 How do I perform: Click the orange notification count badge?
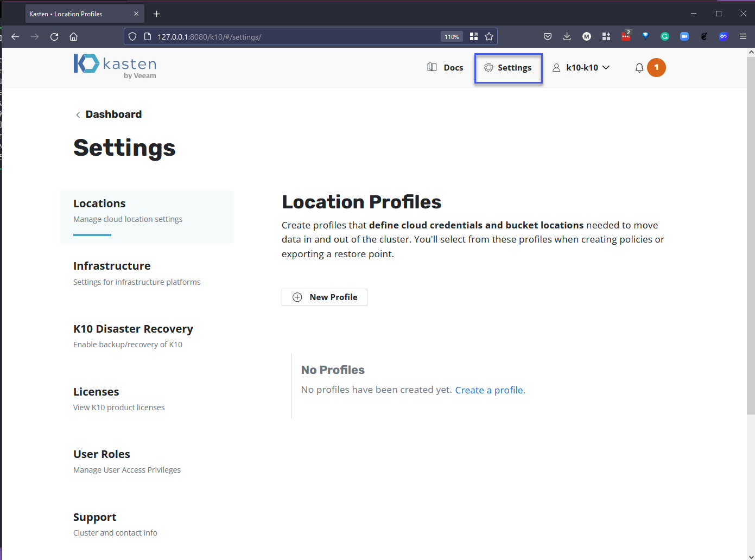pos(656,67)
